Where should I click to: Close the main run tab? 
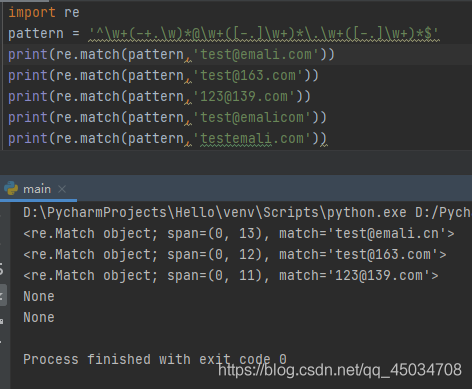tap(62, 189)
